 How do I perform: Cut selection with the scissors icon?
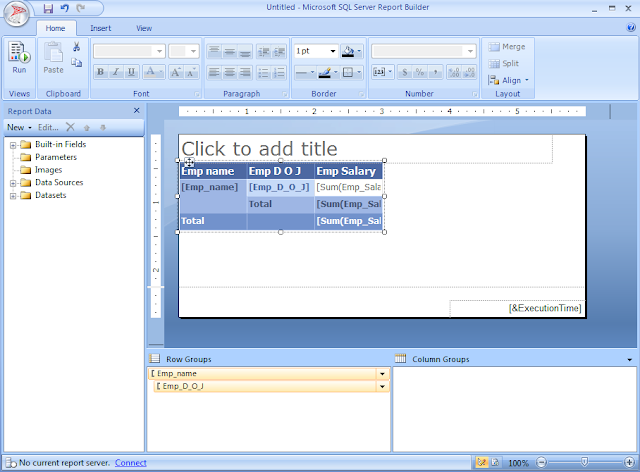click(x=76, y=47)
